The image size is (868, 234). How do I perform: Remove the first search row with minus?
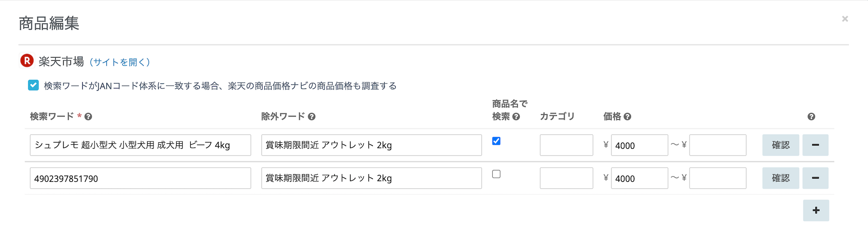(x=815, y=145)
